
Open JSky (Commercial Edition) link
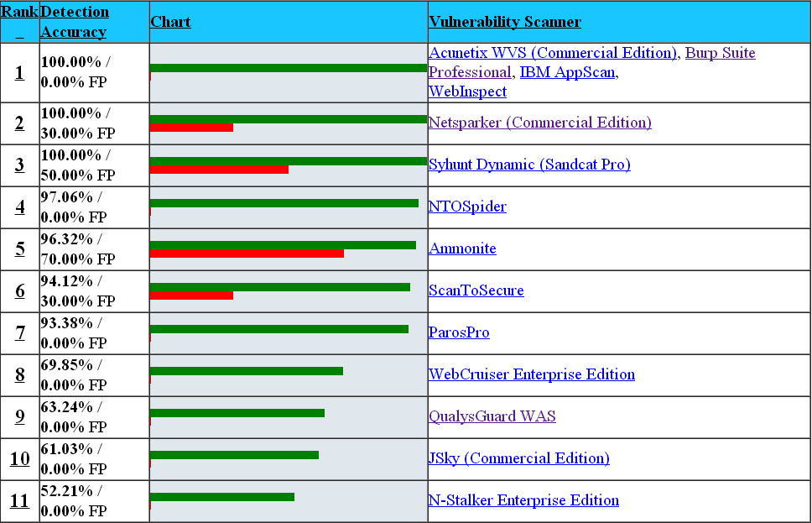[519, 458]
